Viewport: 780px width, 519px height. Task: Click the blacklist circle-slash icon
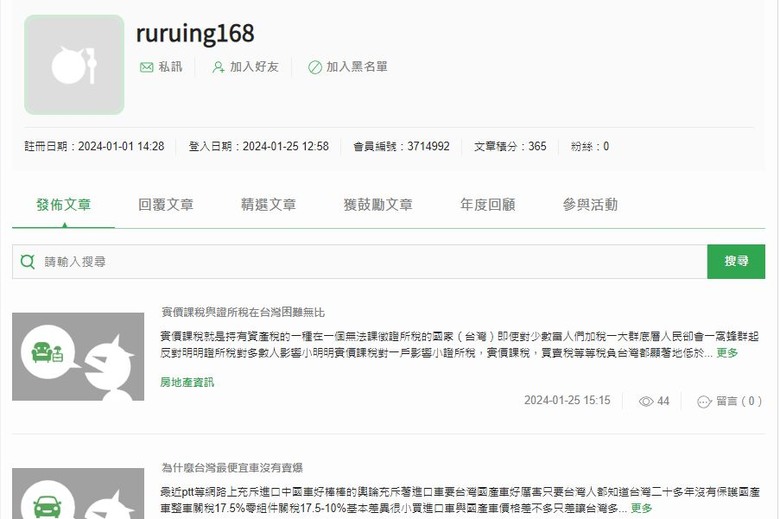[x=315, y=67]
